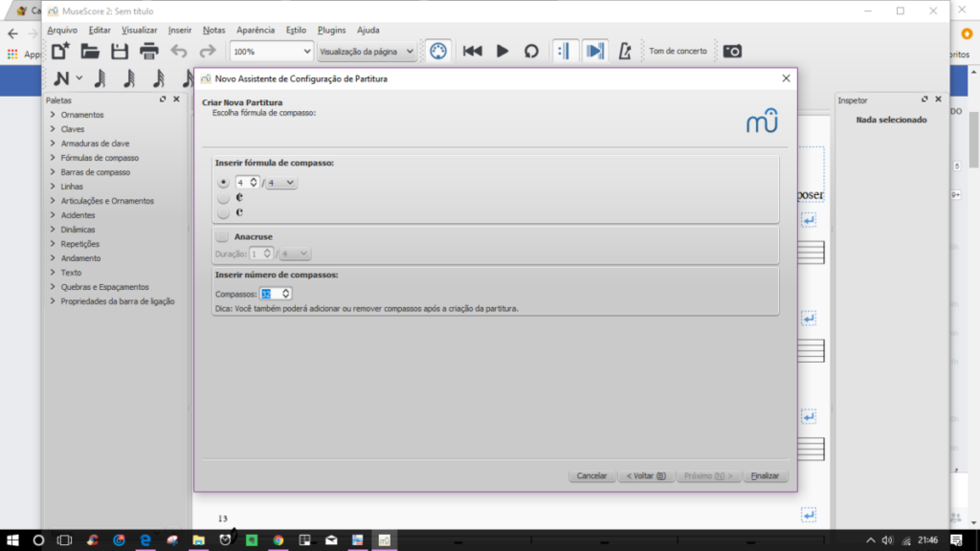Open the Notas menu
This screenshot has height=551, width=980.
[x=213, y=30]
